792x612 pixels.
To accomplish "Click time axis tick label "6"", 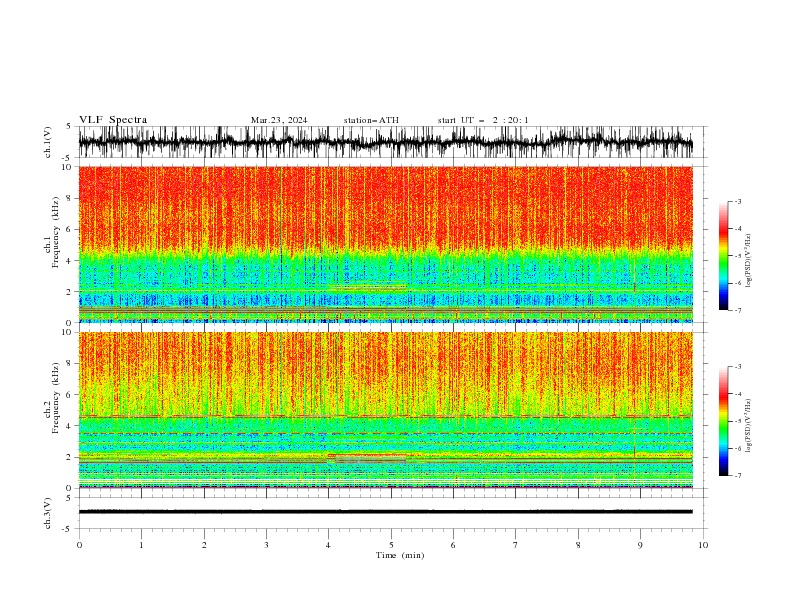I will pos(453,545).
